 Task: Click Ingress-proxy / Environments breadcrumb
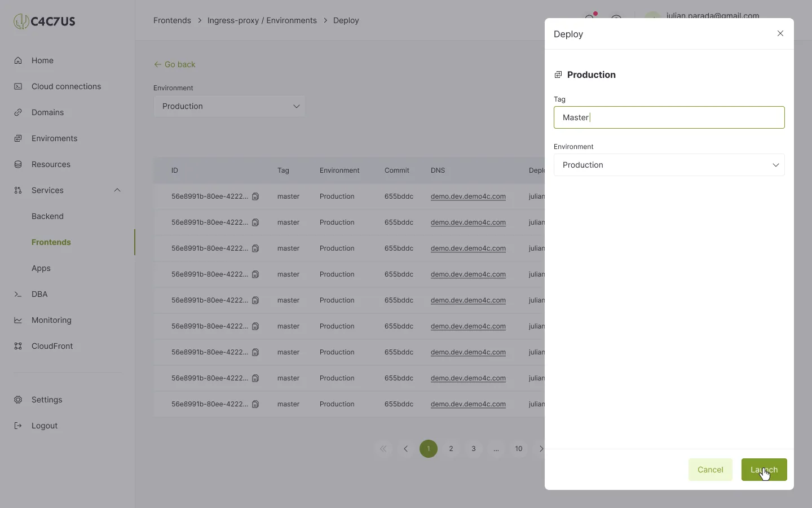pyautogui.click(x=262, y=20)
